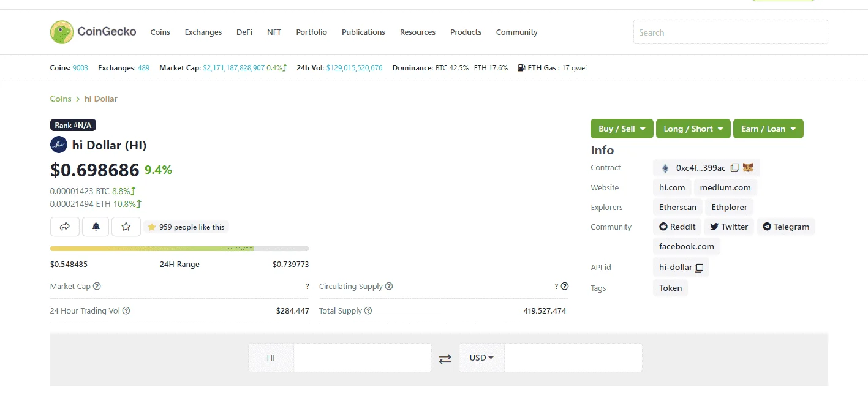Click the MetaMask fox icon
Image resolution: width=868 pixels, height=406 pixels.
click(748, 168)
